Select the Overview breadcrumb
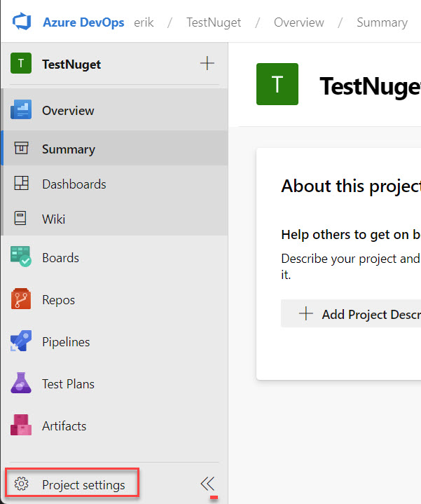The height and width of the screenshot is (504, 421). 299,22
